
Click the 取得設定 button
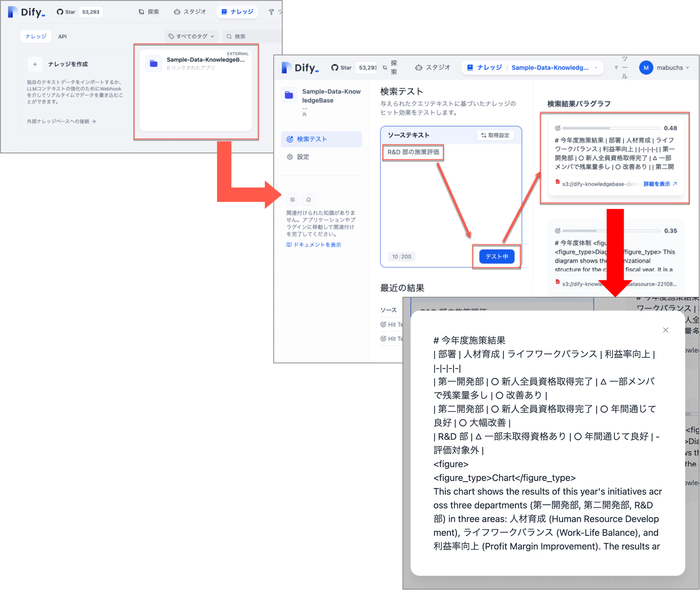pyautogui.click(x=495, y=135)
